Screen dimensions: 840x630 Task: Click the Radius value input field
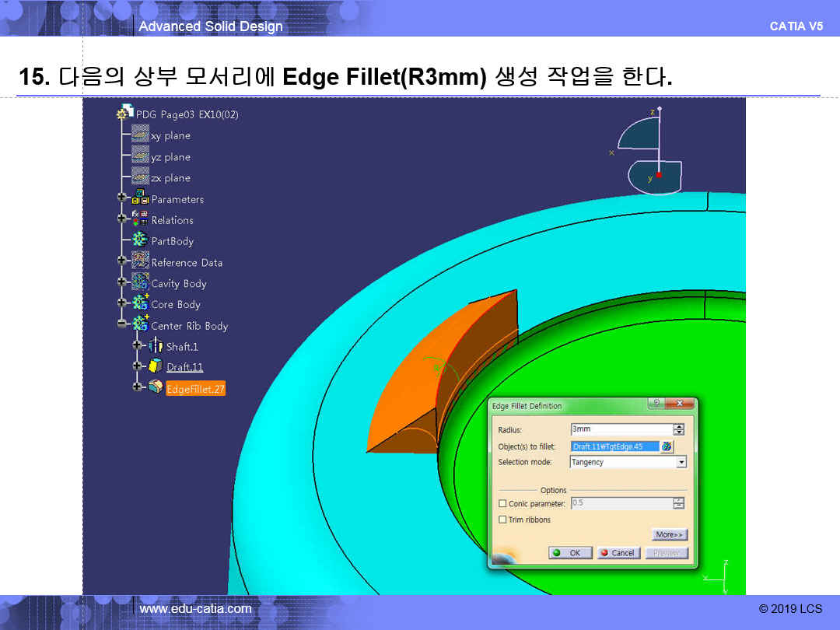621,429
